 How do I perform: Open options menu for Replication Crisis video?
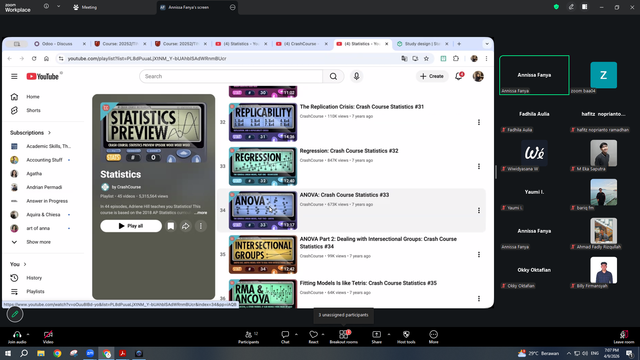(479, 122)
